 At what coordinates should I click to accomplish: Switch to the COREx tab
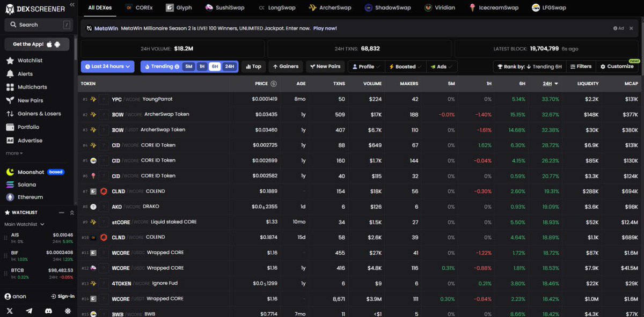point(139,8)
